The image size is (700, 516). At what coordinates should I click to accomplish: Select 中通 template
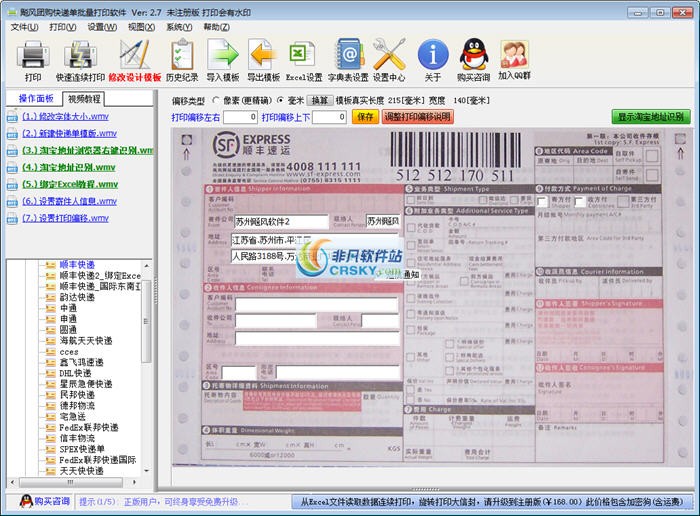point(68,308)
